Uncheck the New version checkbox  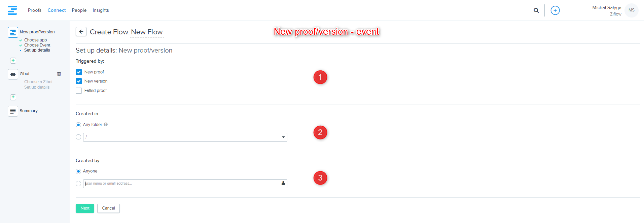(79, 81)
